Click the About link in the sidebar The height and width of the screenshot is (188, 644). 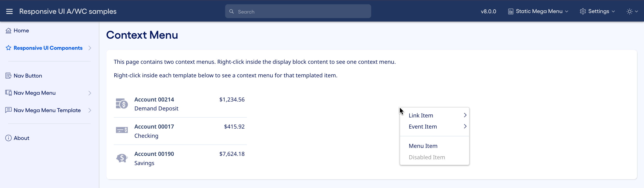pyautogui.click(x=21, y=138)
